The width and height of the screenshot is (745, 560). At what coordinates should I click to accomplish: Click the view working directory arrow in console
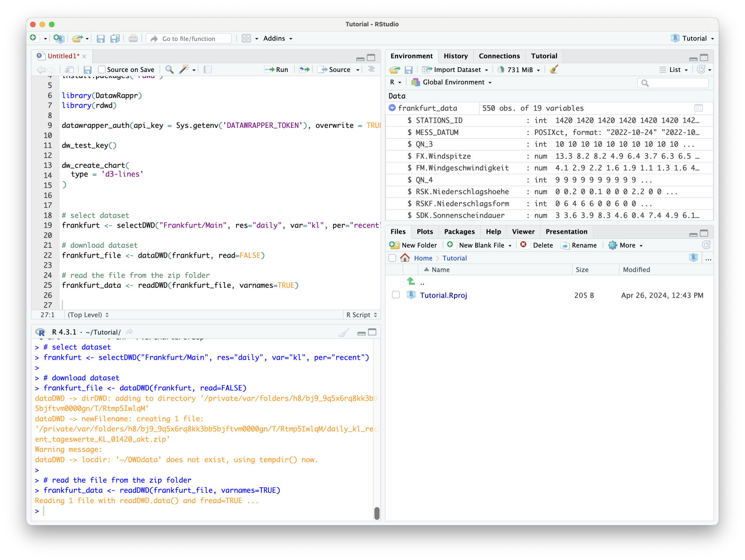(129, 332)
